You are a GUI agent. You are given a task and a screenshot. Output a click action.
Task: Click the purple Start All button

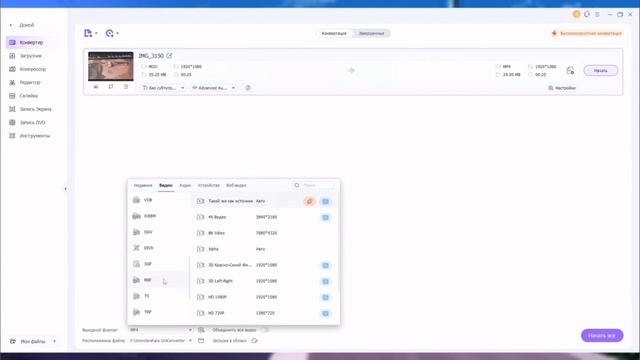(602, 336)
